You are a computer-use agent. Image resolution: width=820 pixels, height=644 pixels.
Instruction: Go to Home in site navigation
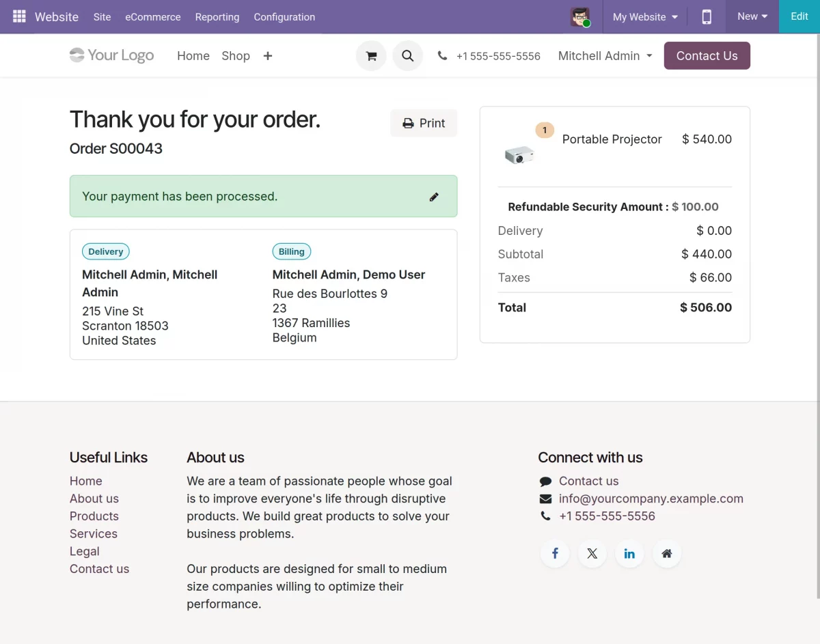193,56
